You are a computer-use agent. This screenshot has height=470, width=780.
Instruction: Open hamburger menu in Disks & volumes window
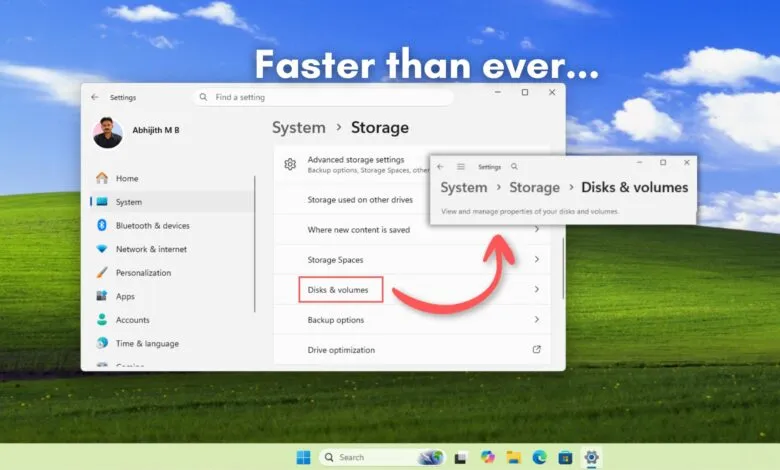461,167
